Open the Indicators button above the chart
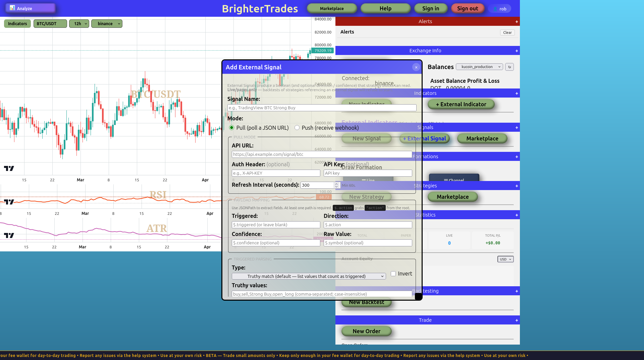The width and height of the screenshot is (644, 360). click(17, 24)
